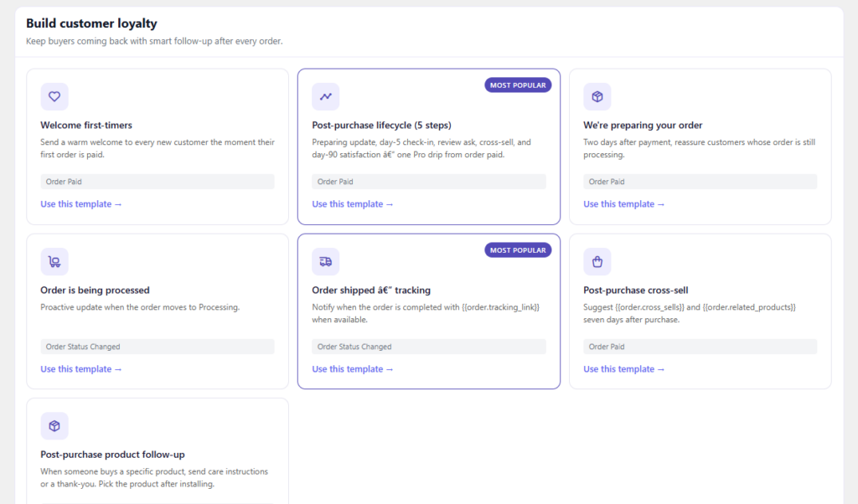Use the Order shipped tracking template link

pyautogui.click(x=353, y=369)
